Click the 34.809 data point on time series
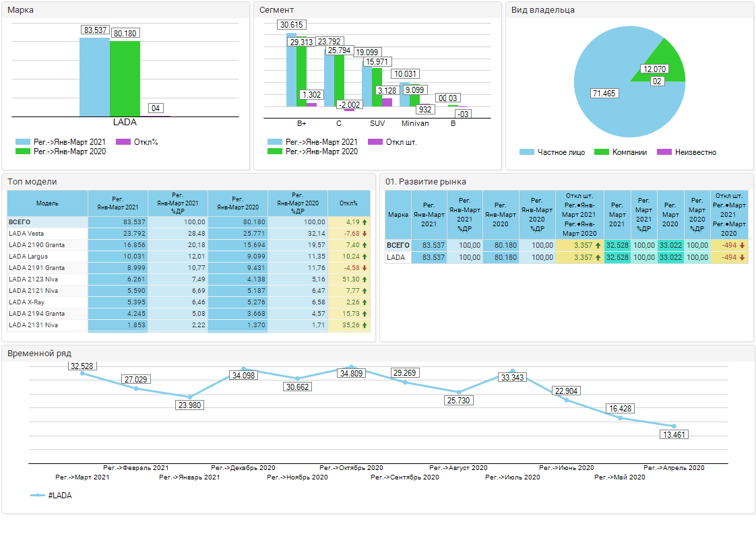756x534 pixels. (x=351, y=367)
